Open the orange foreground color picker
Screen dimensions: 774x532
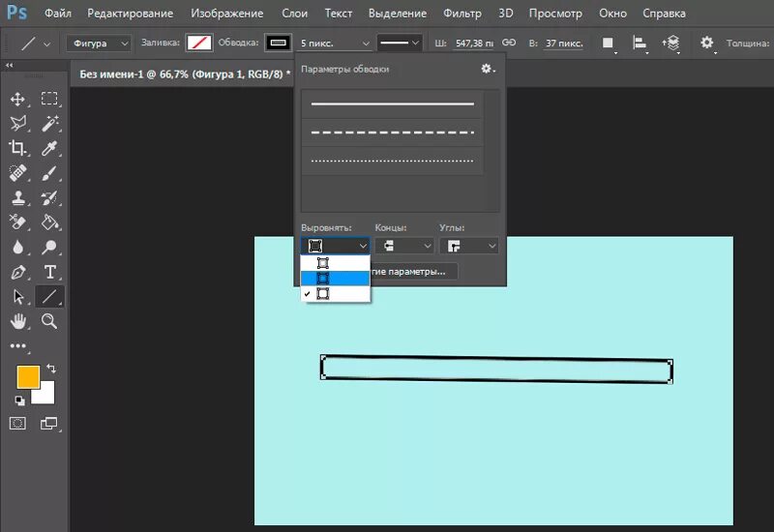(x=28, y=377)
